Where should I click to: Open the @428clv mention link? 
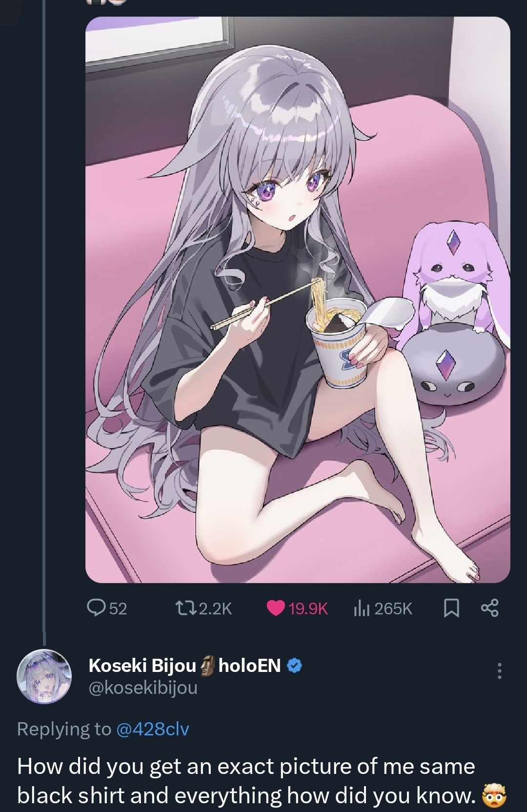pos(152,729)
